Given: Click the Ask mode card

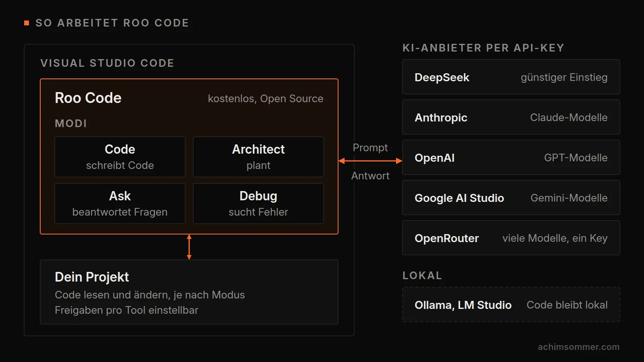Looking at the screenshot, I should tap(120, 204).
